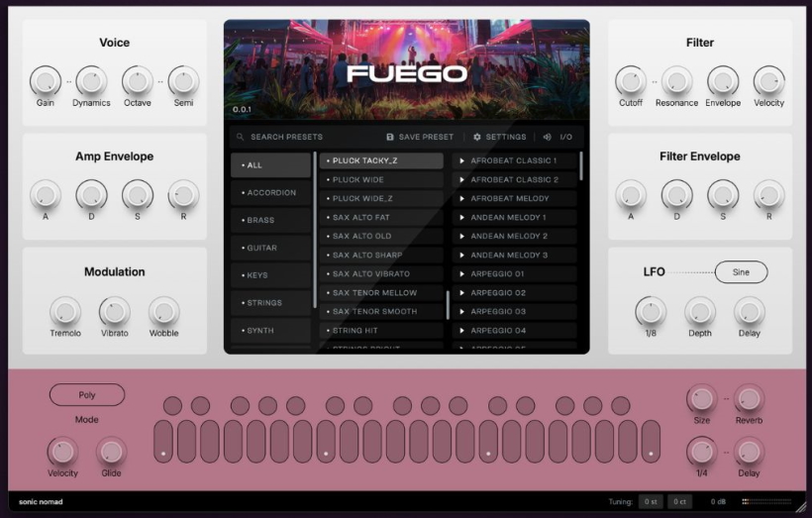This screenshot has width=812, height=518.
Task: Select the Strings preset category
Action: click(270, 303)
